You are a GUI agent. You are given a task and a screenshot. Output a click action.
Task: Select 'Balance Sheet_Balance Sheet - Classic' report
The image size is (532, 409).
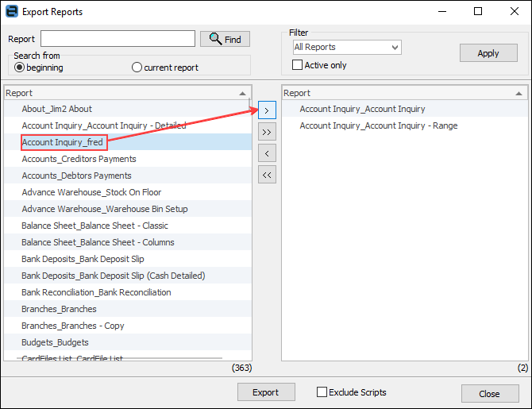coord(128,225)
